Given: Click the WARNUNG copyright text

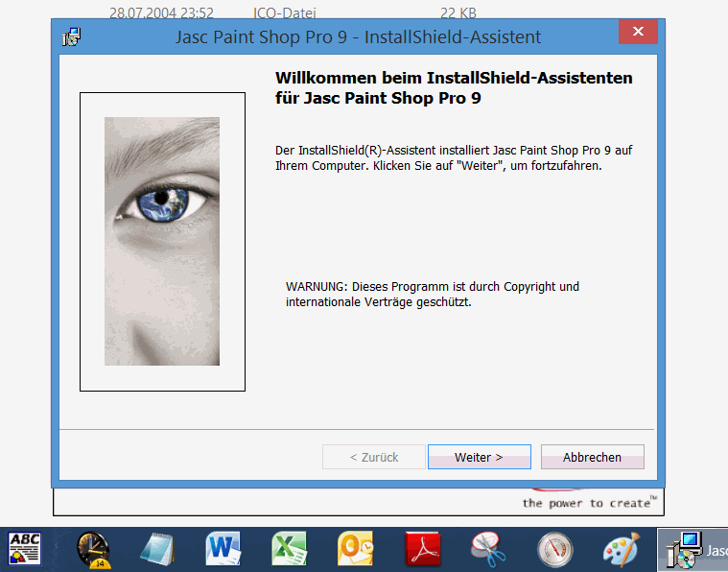Looking at the screenshot, I should 432,294.
